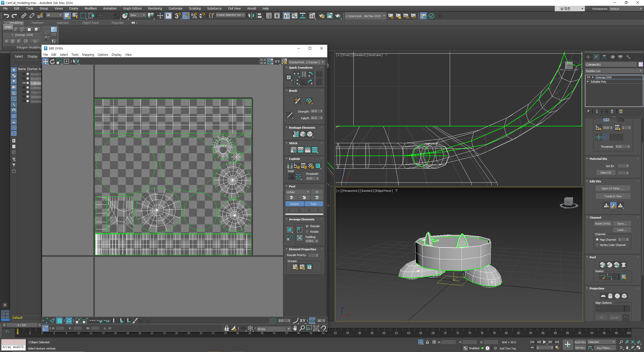Switch to the Freeform ribbon tab
644x352 pixels.
[x=37, y=23]
